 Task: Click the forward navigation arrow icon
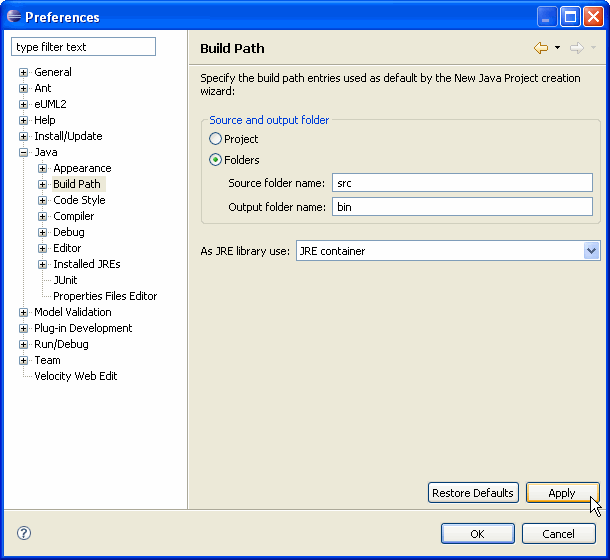click(x=577, y=48)
